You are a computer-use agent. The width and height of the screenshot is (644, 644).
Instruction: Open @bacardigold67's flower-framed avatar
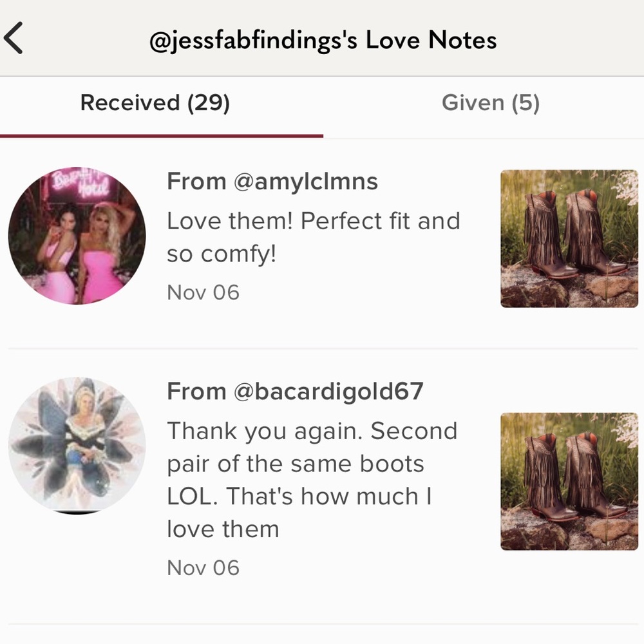77,445
